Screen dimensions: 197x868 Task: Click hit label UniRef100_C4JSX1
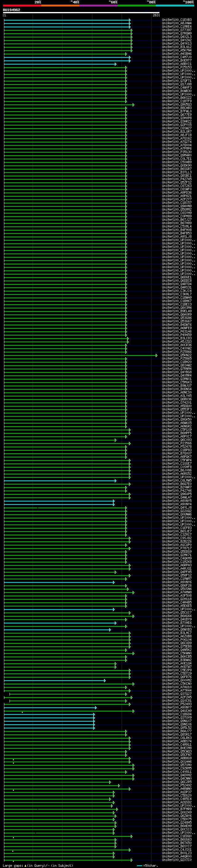click(177, 850)
